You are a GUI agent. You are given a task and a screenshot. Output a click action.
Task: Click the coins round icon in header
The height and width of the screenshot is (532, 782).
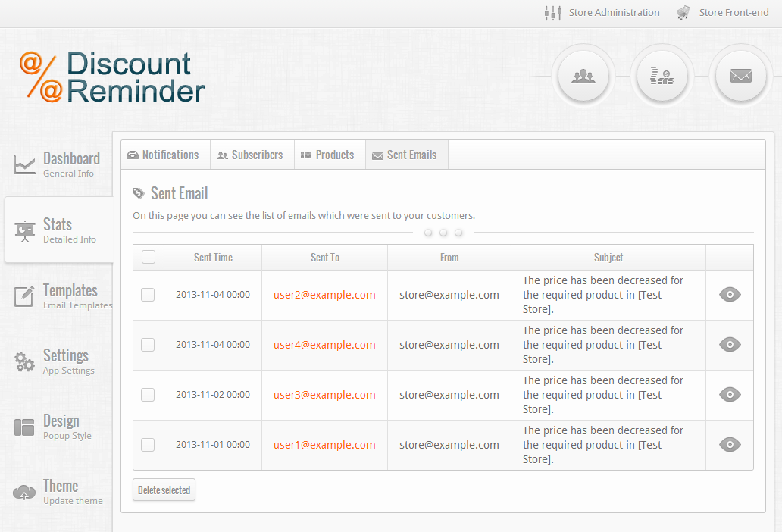point(662,76)
